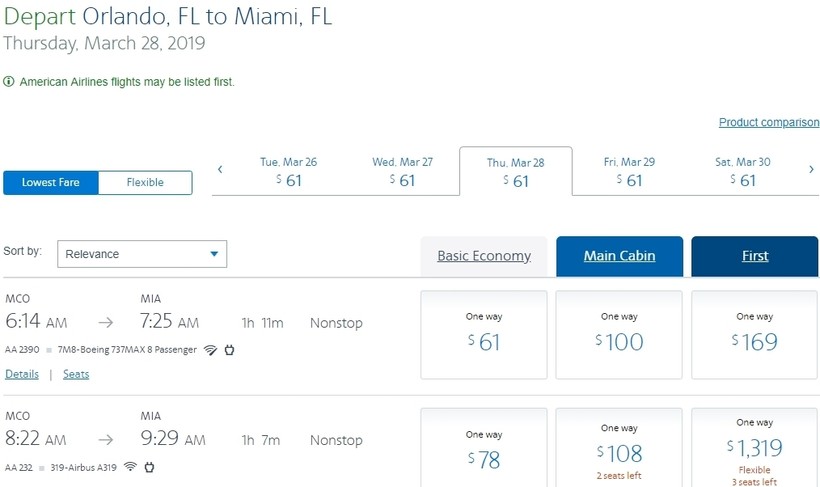Click the Wi-Fi icon for flight AA 2390

tap(210, 350)
